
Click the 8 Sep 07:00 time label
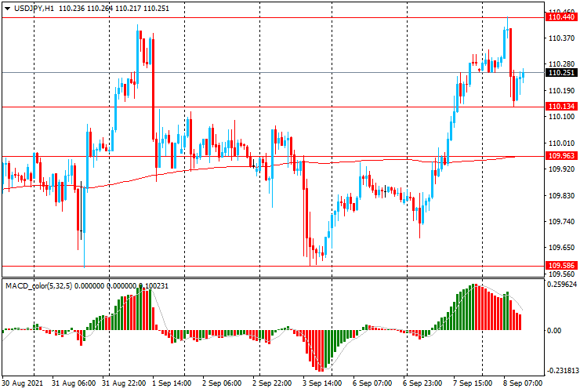click(523, 383)
